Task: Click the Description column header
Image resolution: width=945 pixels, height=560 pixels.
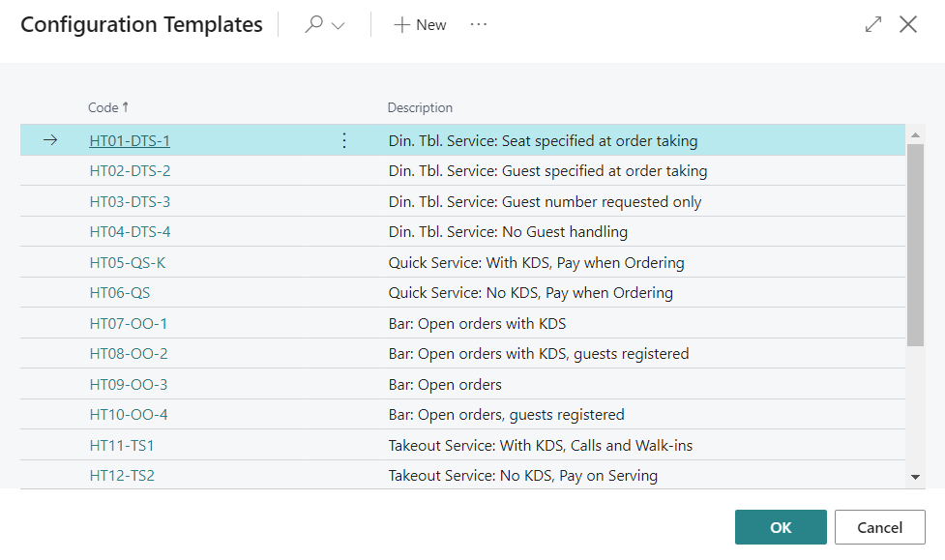Action: pyautogui.click(x=420, y=107)
